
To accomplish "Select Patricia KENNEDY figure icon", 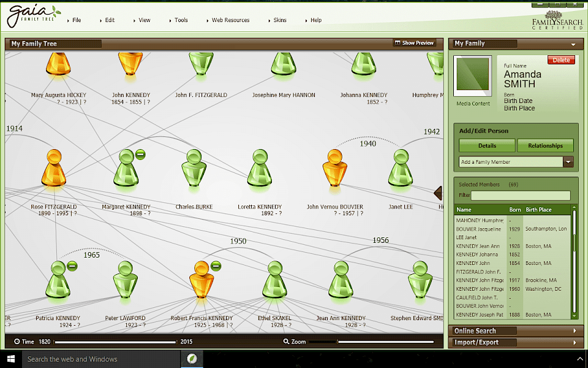I will (x=58, y=280).
